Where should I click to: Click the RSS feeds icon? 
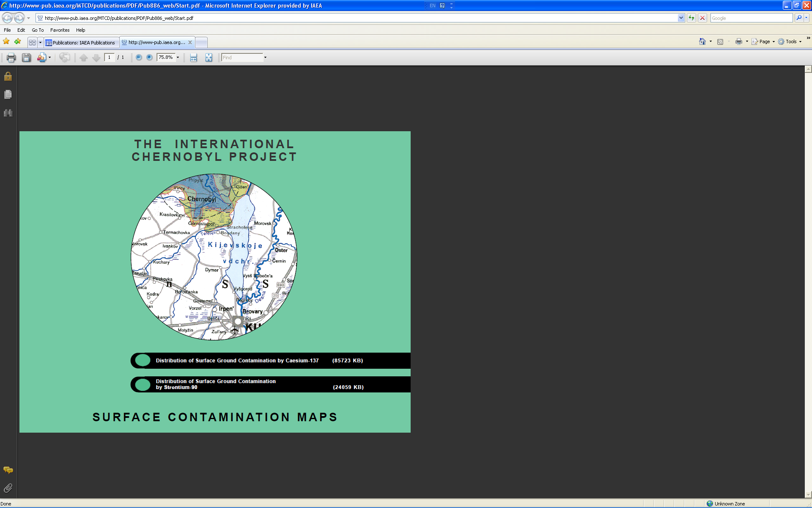[x=720, y=41]
